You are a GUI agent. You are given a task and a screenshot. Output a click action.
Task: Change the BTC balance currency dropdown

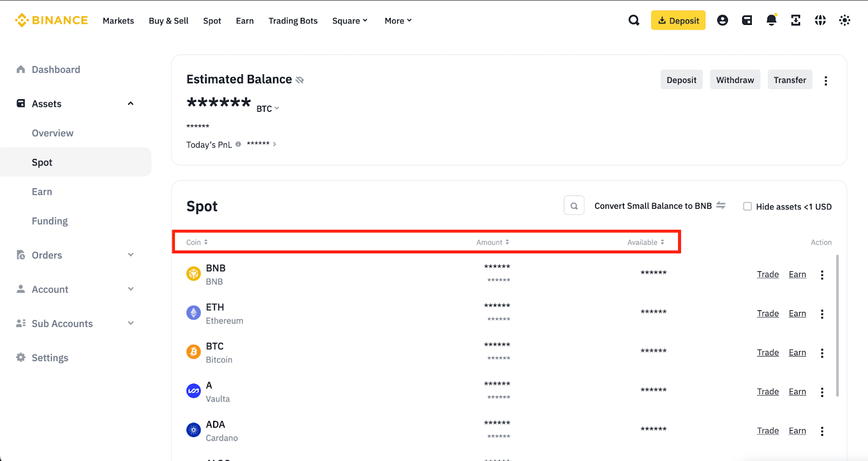point(268,108)
